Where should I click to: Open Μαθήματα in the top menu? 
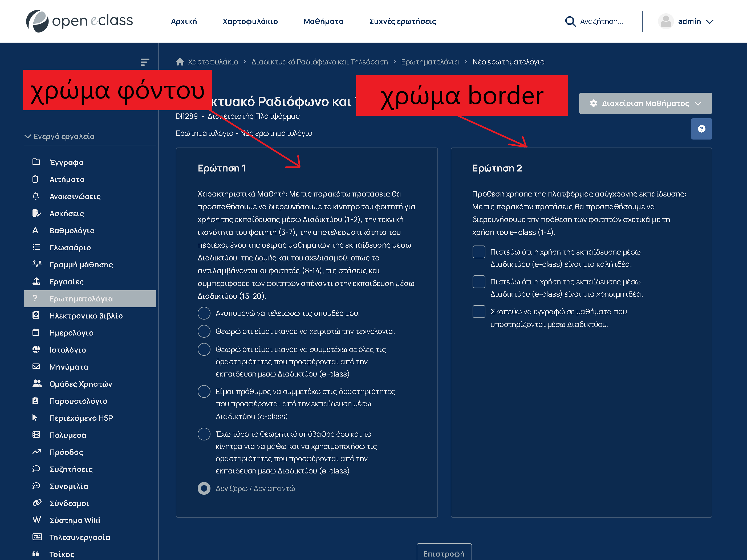tap(323, 21)
